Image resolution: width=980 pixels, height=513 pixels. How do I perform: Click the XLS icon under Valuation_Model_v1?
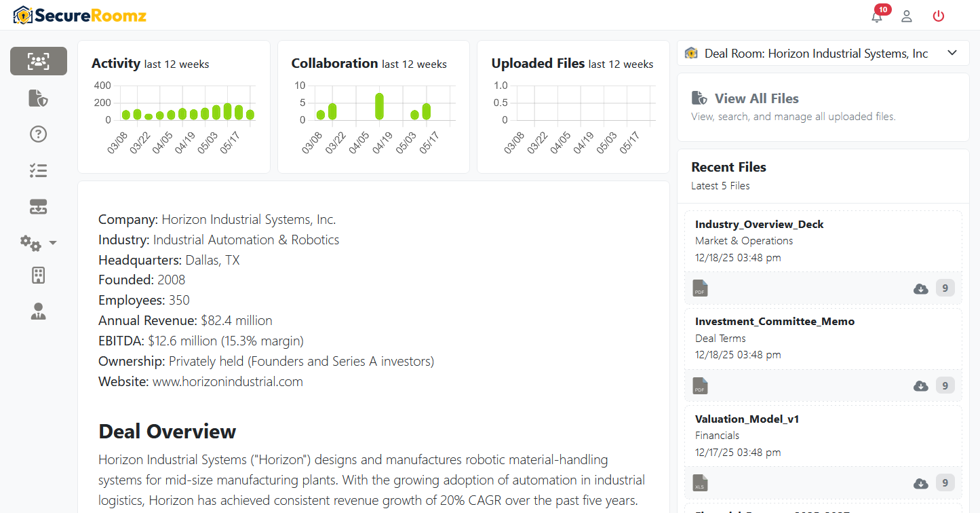click(700, 483)
